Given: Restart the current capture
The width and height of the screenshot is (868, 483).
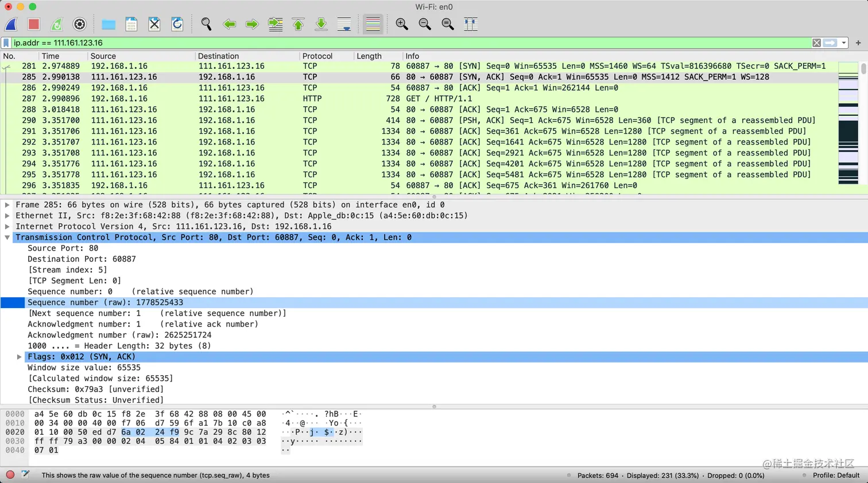Looking at the screenshot, I should pos(57,24).
